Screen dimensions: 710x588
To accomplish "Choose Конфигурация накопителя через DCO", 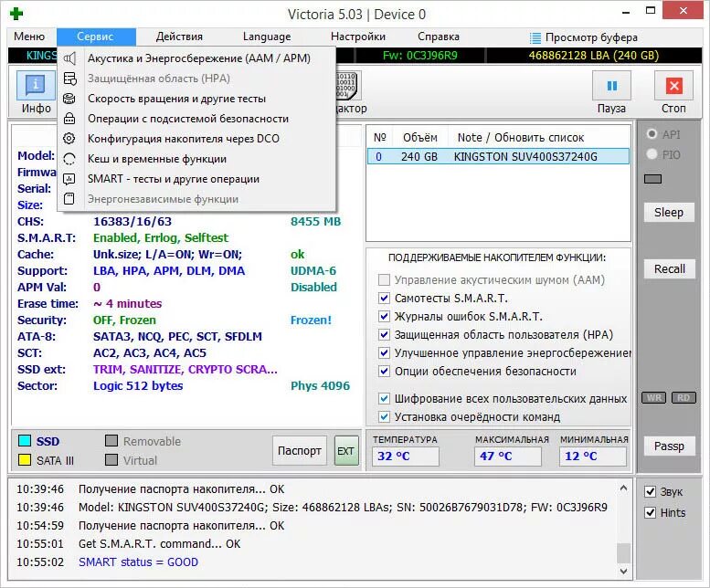I will tap(197, 139).
